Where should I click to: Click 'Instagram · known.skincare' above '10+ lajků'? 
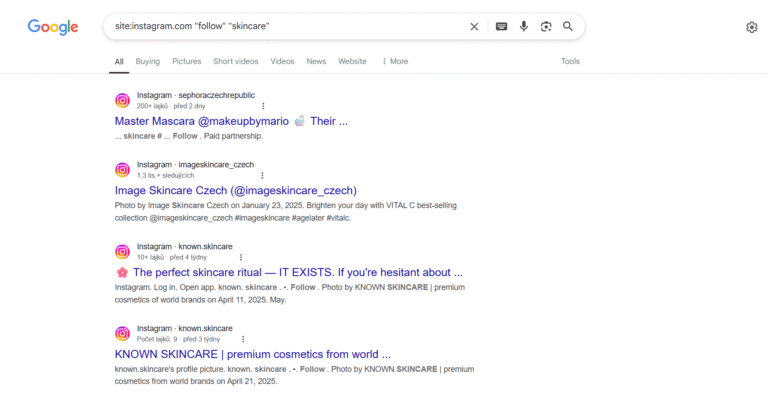pyautogui.click(x=185, y=246)
